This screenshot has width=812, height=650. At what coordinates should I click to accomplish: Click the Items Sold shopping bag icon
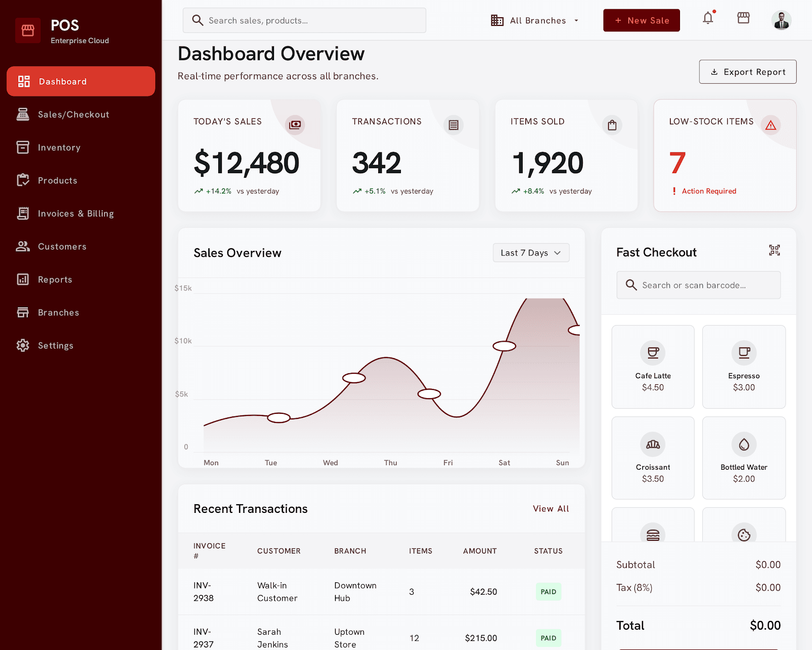(x=612, y=125)
